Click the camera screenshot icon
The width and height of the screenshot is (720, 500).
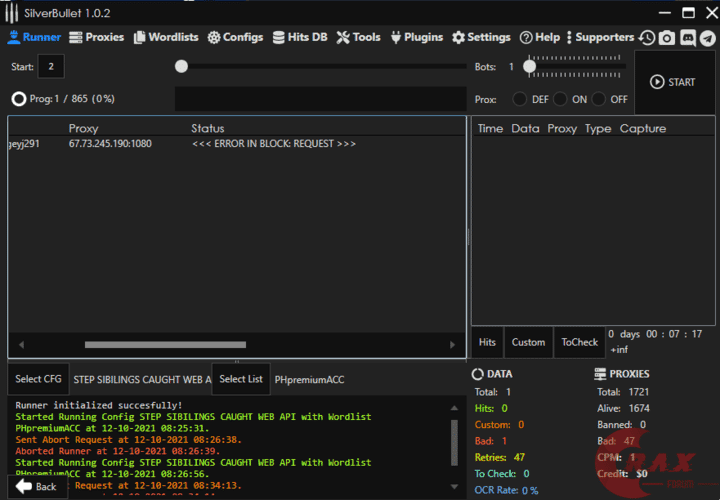click(667, 38)
